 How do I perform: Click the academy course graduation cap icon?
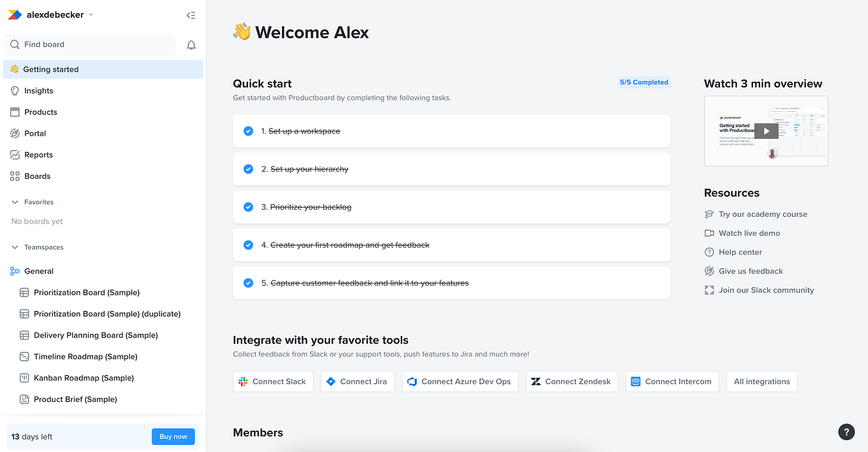click(x=709, y=214)
